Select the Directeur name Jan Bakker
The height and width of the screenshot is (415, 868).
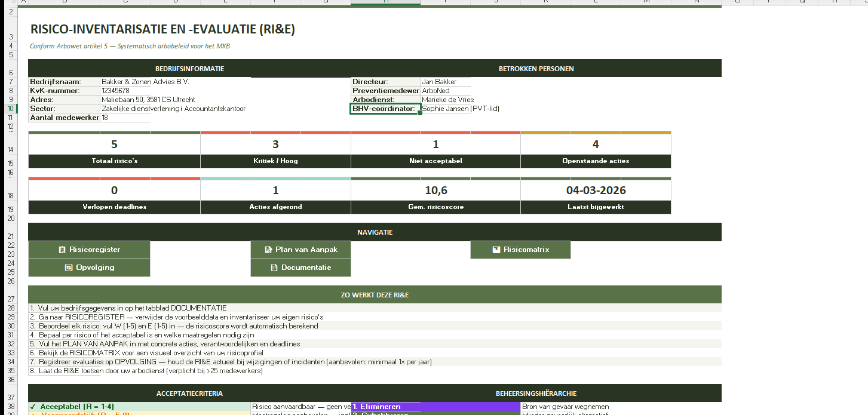pos(439,82)
